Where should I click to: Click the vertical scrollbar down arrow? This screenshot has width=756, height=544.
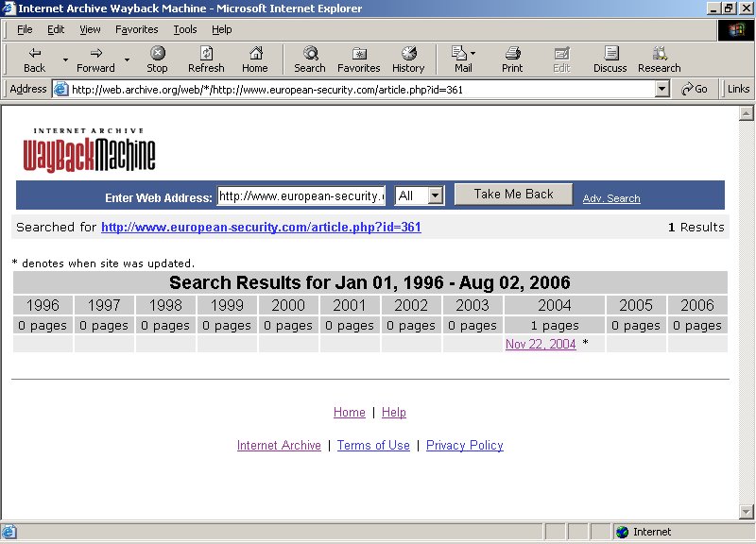[747, 511]
